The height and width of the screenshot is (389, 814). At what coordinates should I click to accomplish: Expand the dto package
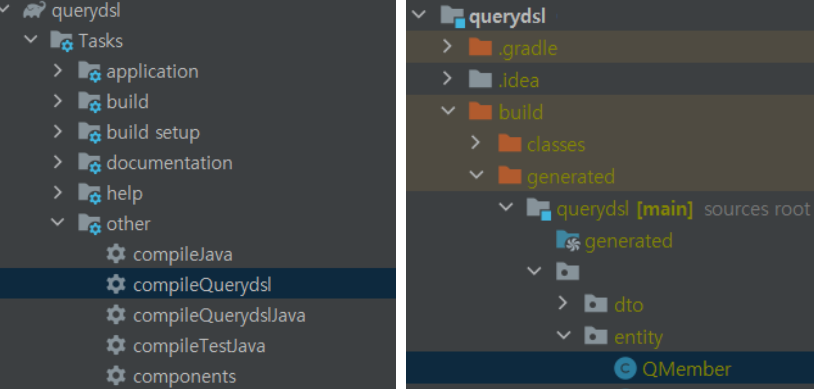click(x=563, y=303)
